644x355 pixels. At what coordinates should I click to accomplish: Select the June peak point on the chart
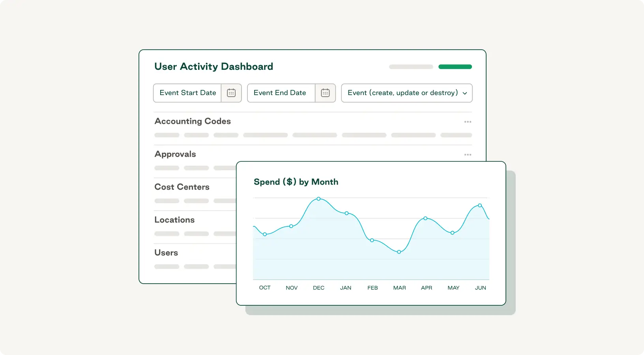[x=479, y=206]
